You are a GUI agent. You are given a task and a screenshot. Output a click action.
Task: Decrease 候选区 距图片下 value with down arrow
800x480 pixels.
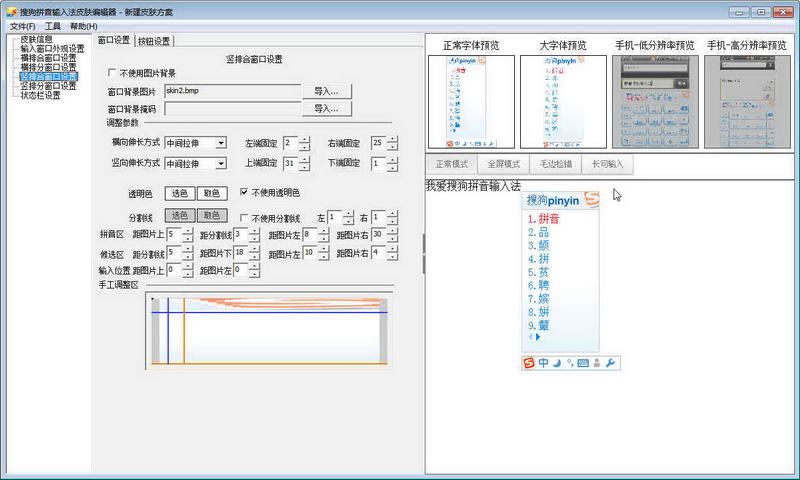[x=254, y=257]
